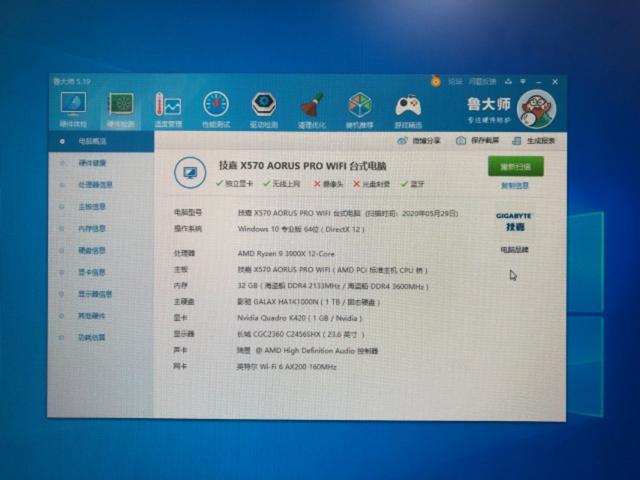Click 微信分享 WeChat share button

point(421,142)
